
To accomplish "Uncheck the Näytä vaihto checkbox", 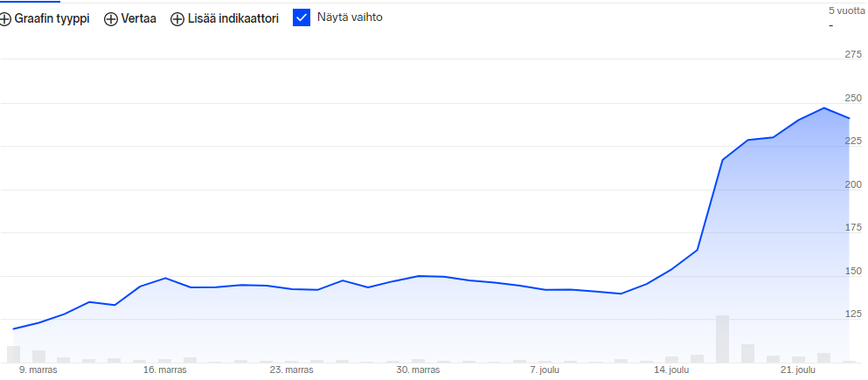I will pyautogui.click(x=302, y=17).
